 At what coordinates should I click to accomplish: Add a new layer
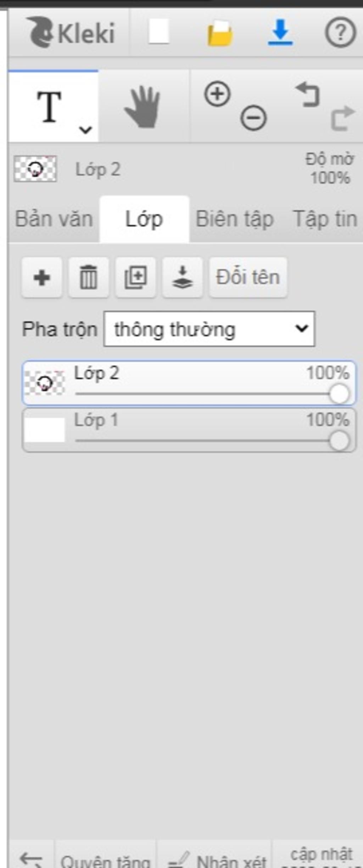42,278
